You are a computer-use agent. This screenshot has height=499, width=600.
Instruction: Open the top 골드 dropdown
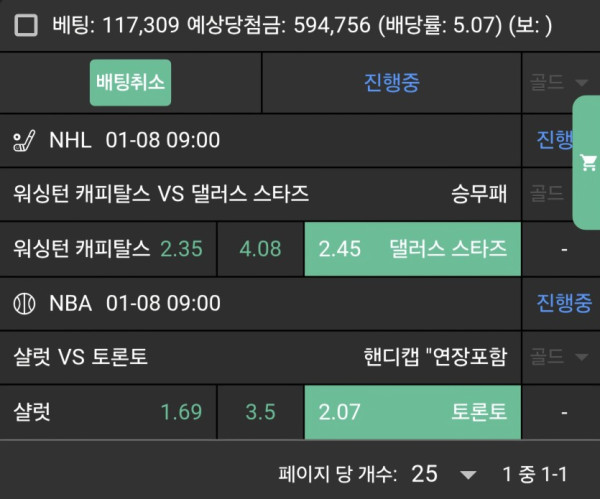tap(558, 83)
